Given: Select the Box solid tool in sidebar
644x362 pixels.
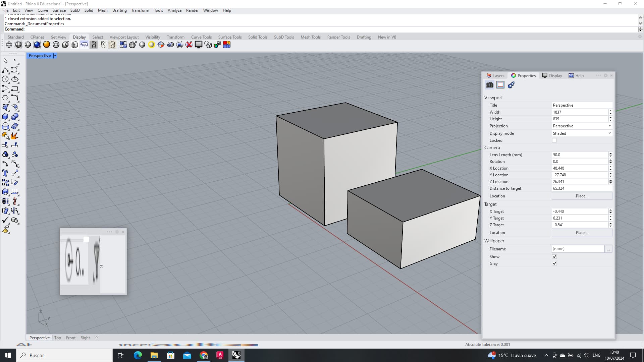Looking at the screenshot, I should 5,117.
